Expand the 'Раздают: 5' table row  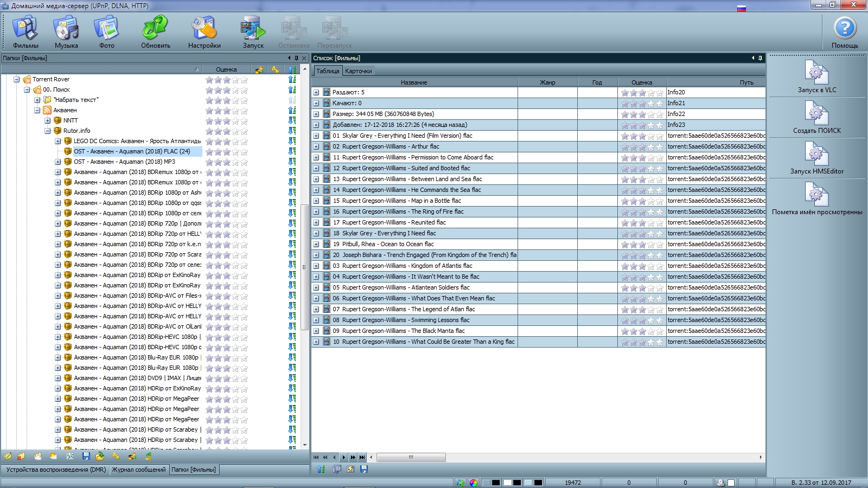point(316,93)
